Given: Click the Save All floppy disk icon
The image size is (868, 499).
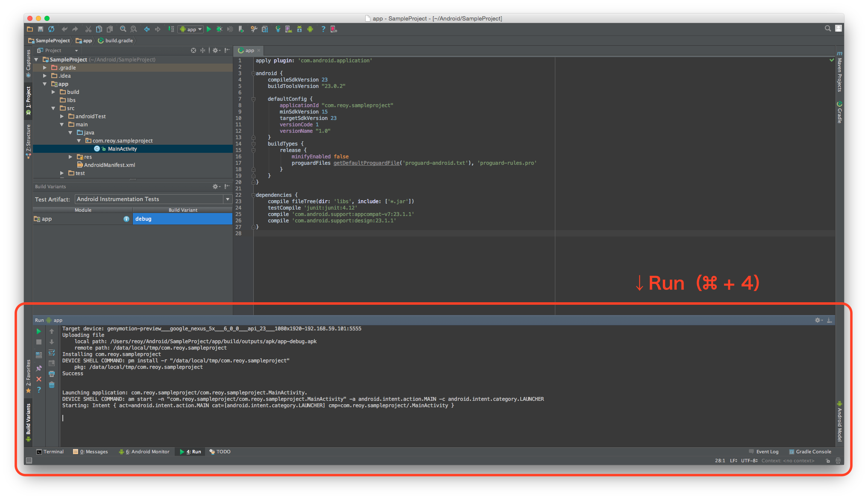Looking at the screenshot, I should pyautogui.click(x=41, y=29).
